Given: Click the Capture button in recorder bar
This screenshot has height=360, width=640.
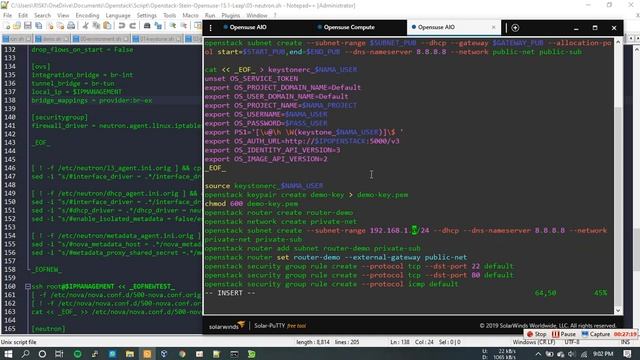Looking at the screenshot, I should tap(596, 334).
